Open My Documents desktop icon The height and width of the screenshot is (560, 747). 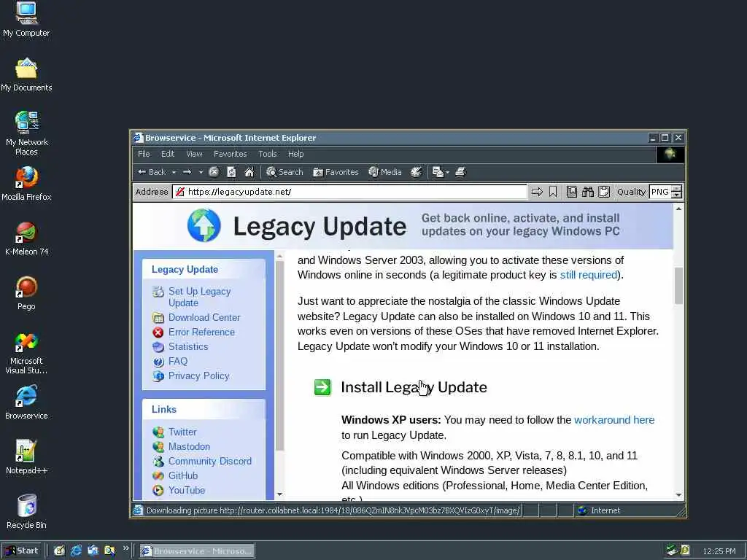click(x=26, y=75)
